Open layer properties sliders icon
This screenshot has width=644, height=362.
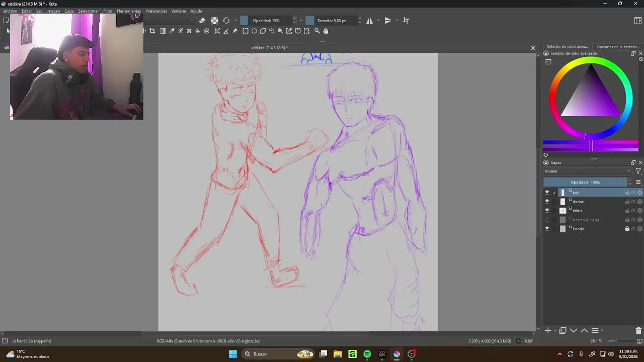pyautogui.click(x=595, y=330)
